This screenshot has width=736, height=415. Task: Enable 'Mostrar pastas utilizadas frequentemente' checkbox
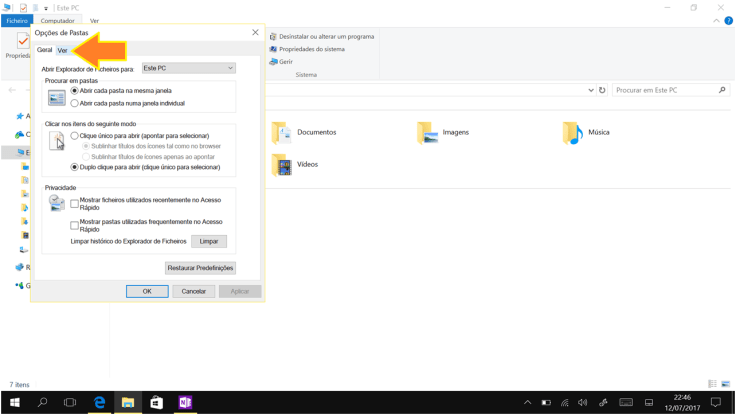click(74, 225)
